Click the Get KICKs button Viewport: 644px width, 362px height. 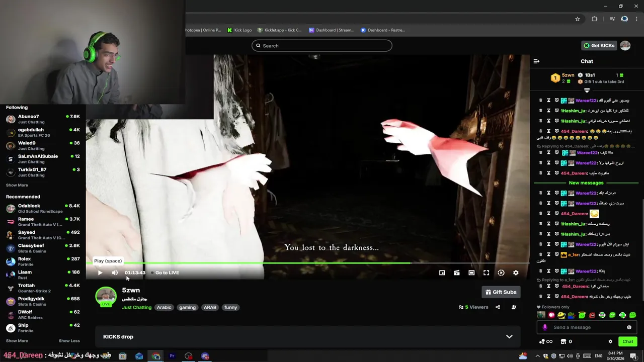tap(599, 46)
